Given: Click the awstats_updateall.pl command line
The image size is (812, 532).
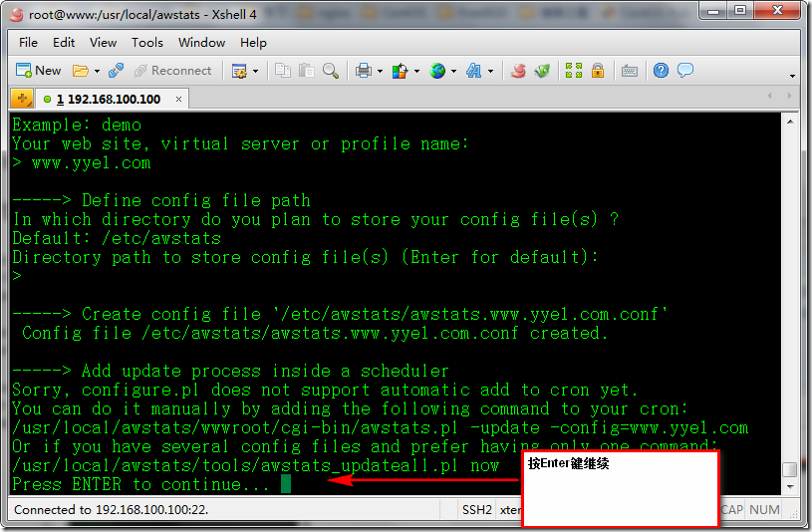Looking at the screenshot, I should (256, 465).
